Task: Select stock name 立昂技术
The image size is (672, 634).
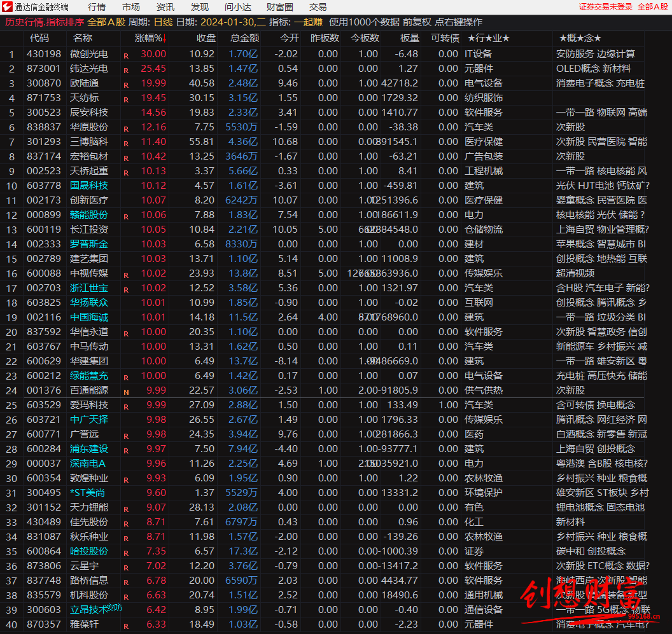Action: pos(89,610)
